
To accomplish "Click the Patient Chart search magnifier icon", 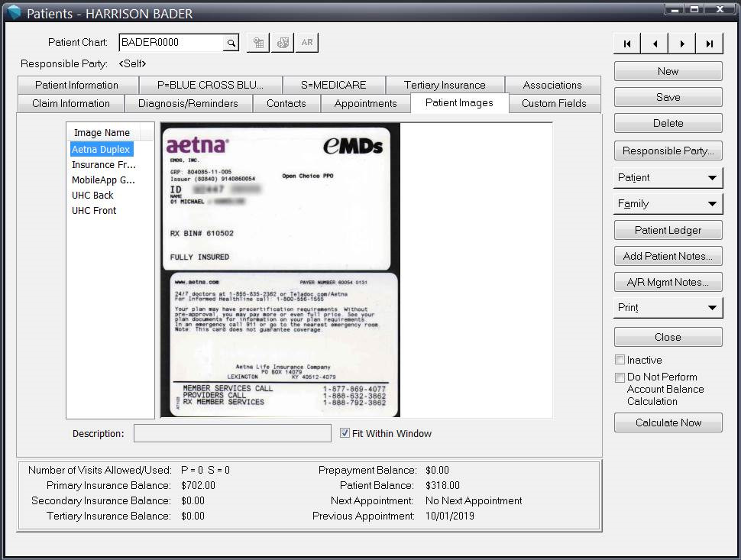I will click(x=231, y=43).
